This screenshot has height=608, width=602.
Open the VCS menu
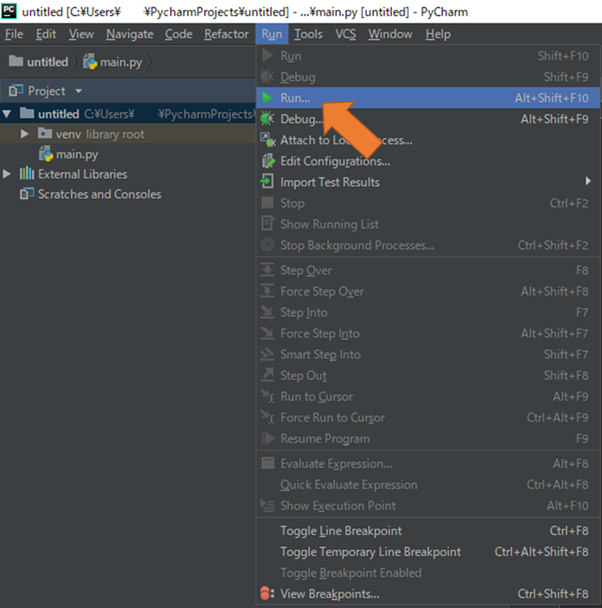pos(345,34)
